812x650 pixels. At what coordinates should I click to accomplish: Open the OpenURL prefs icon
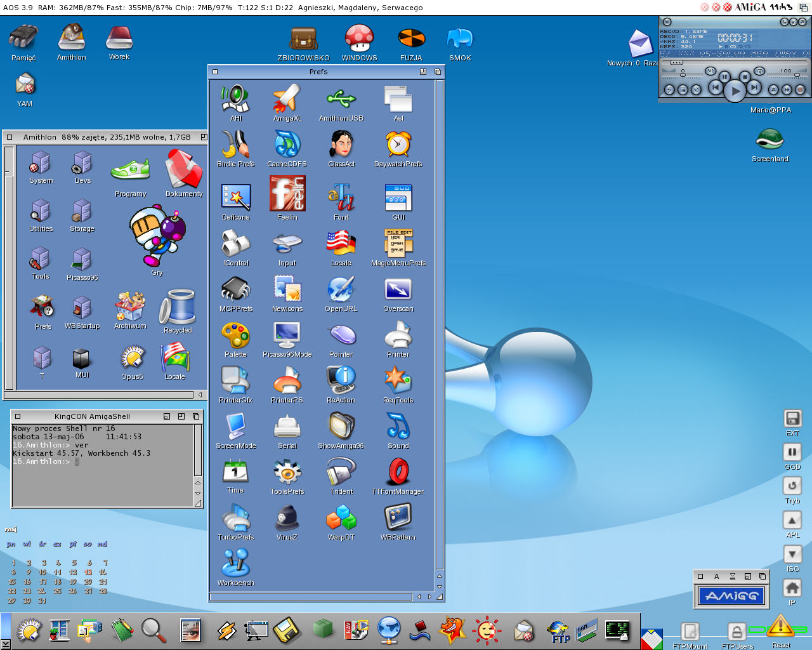pos(341,289)
